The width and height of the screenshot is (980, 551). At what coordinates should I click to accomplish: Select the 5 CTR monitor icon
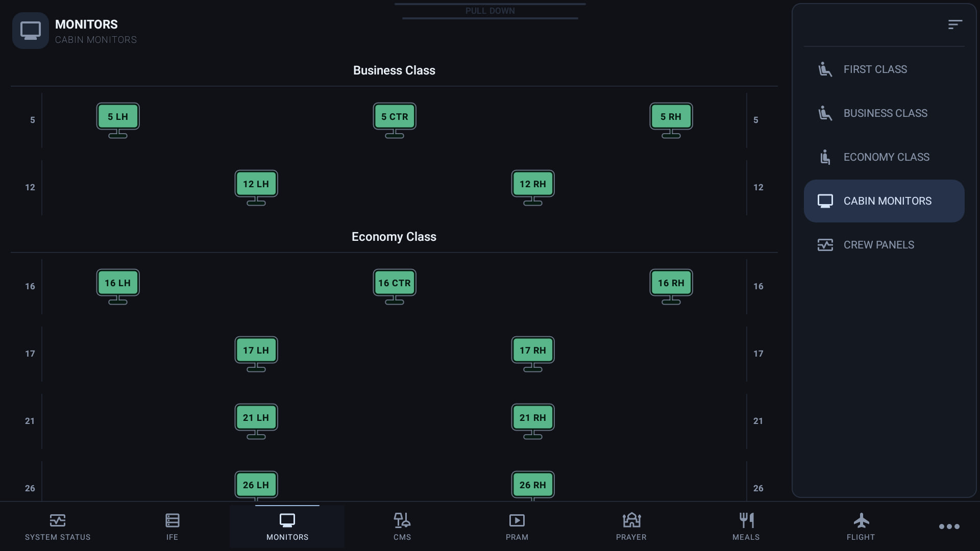click(x=395, y=120)
